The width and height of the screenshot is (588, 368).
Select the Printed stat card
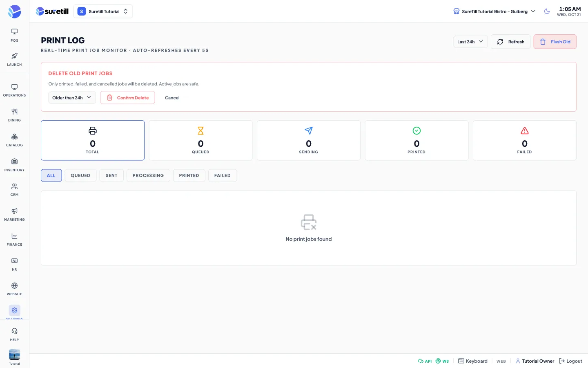(416, 140)
